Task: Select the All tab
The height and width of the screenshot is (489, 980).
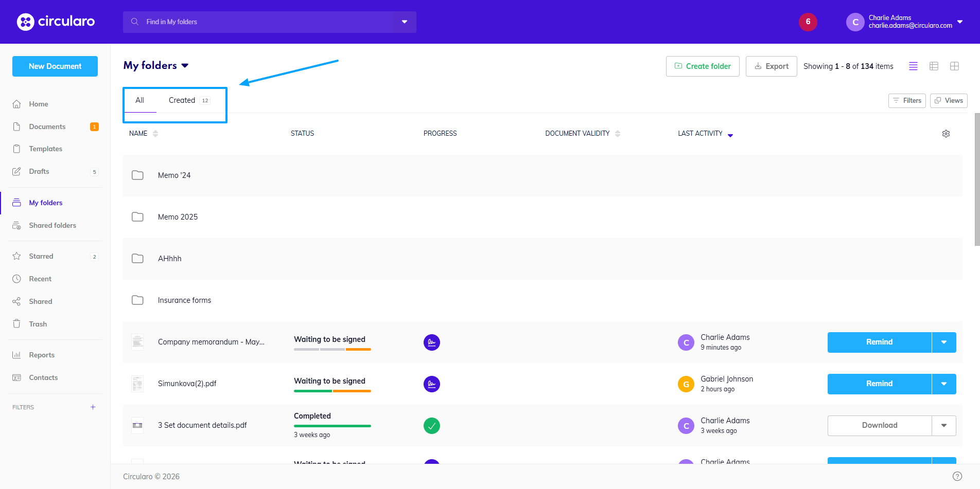Action: coord(139,100)
